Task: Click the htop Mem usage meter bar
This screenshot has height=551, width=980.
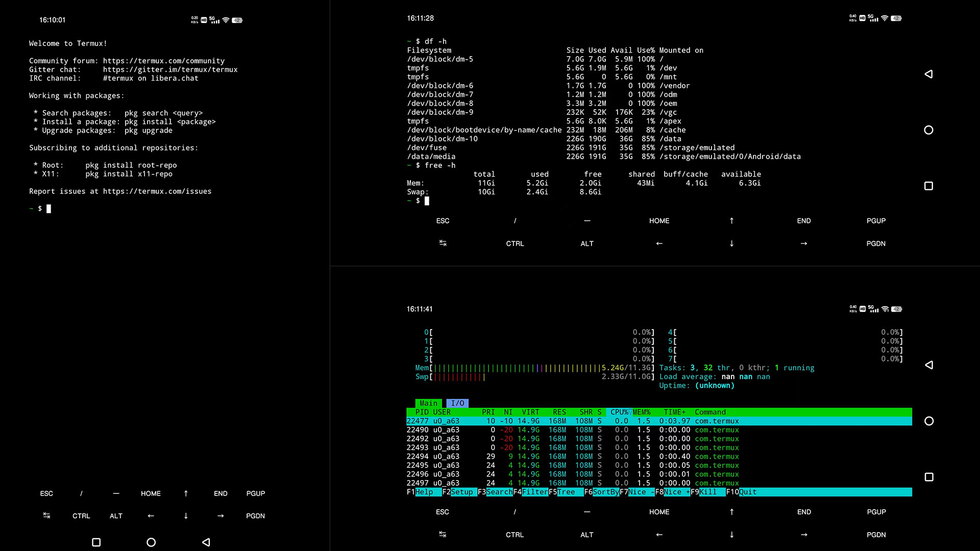Action: 534,368
